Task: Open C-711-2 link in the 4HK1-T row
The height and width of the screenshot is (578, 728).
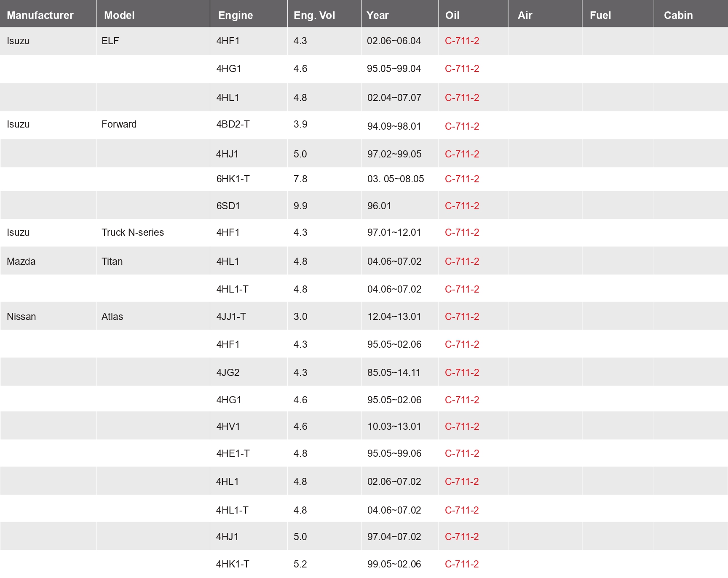Action: click(462, 564)
